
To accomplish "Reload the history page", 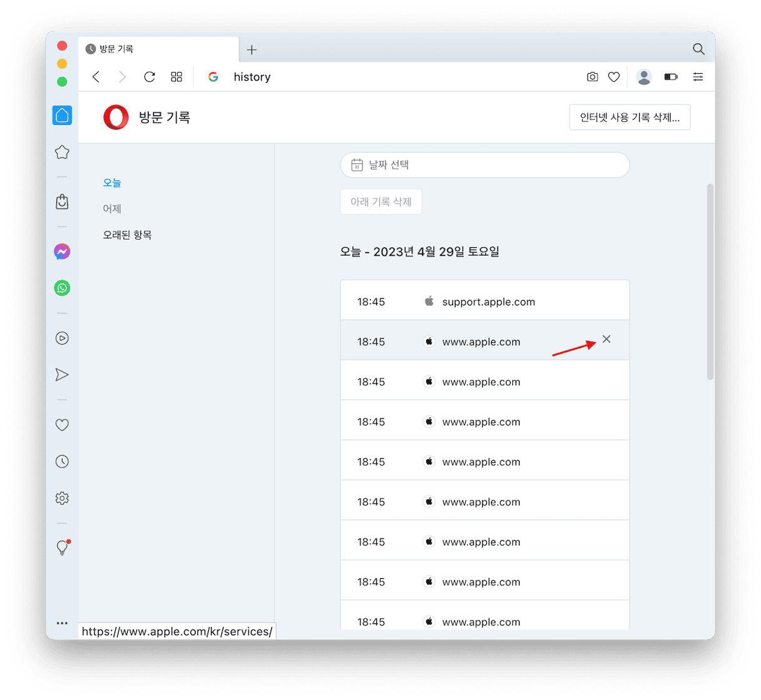I will coord(150,77).
